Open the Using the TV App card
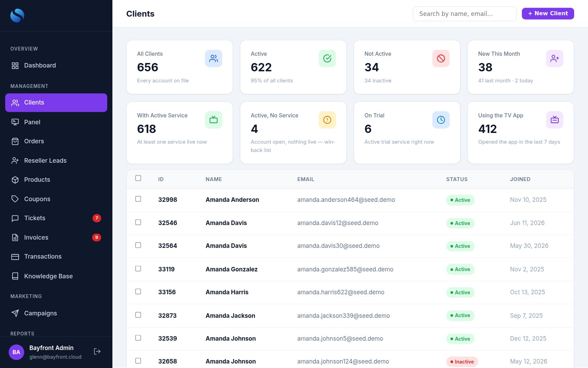588x368 pixels. point(521,133)
